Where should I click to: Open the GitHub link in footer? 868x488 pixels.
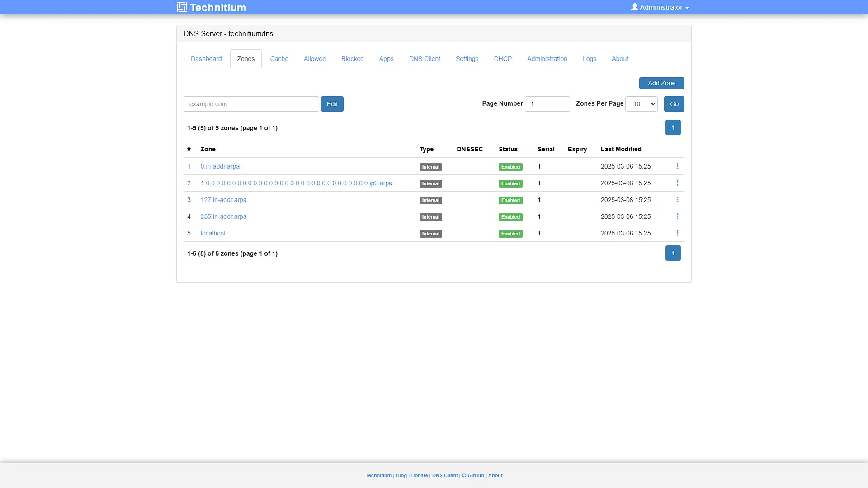point(473,475)
